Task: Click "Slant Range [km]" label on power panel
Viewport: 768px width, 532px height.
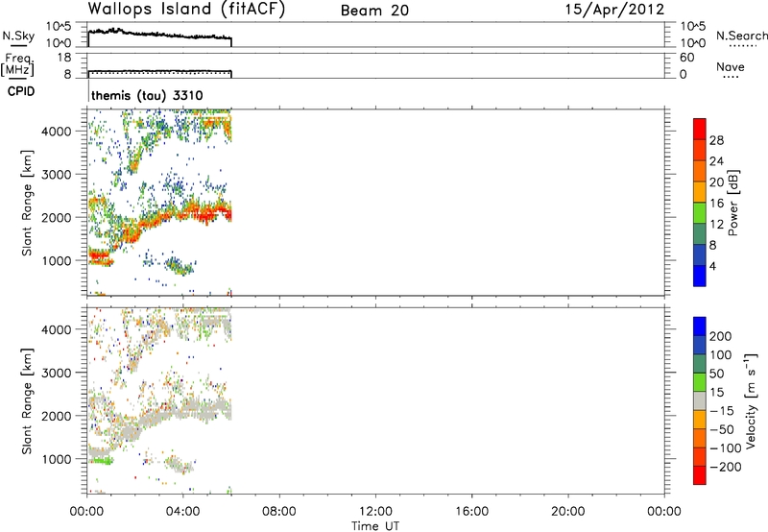Action: pyautogui.click(x=27, y=203)
